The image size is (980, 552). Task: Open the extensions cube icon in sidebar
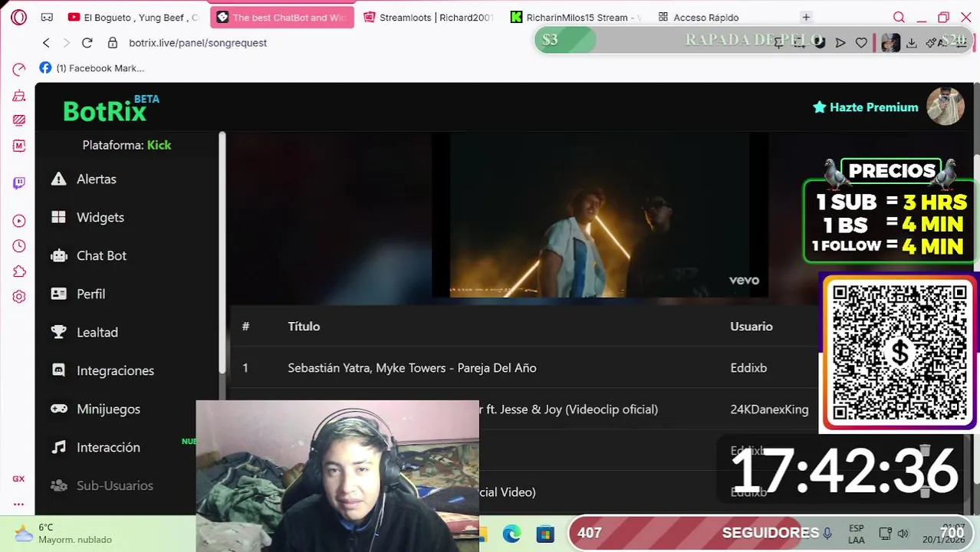[19, 271]
